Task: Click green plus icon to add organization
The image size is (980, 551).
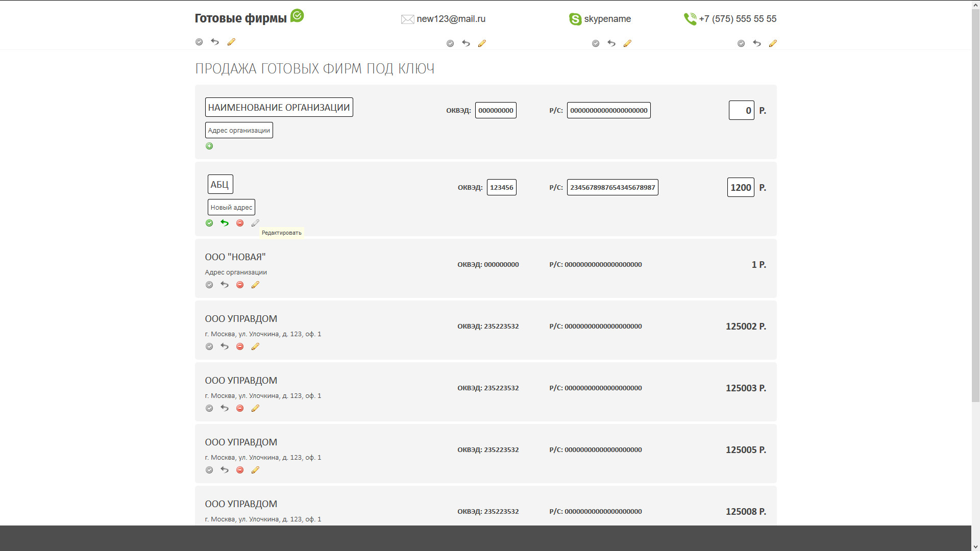Action: (209, 146)
